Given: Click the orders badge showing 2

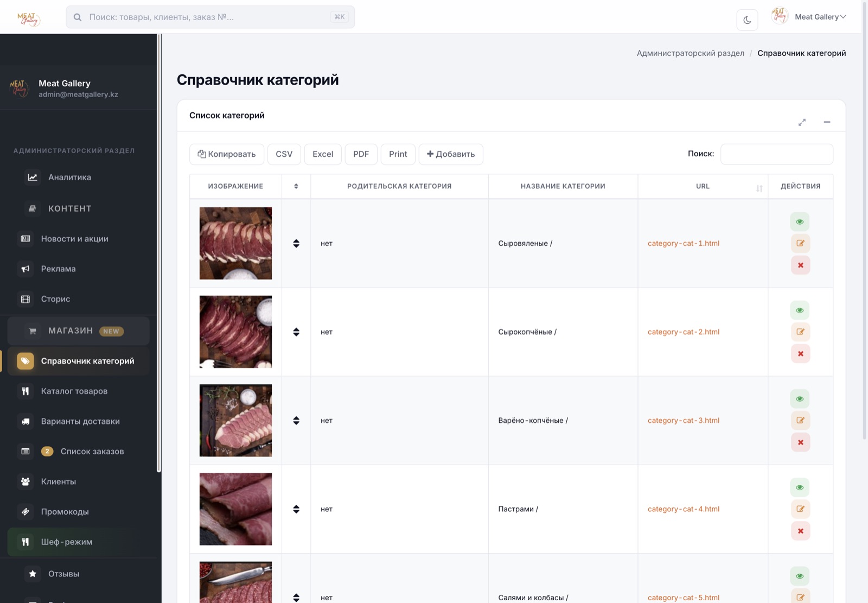Looking at the screenshot, I should [x=47, y=452].
